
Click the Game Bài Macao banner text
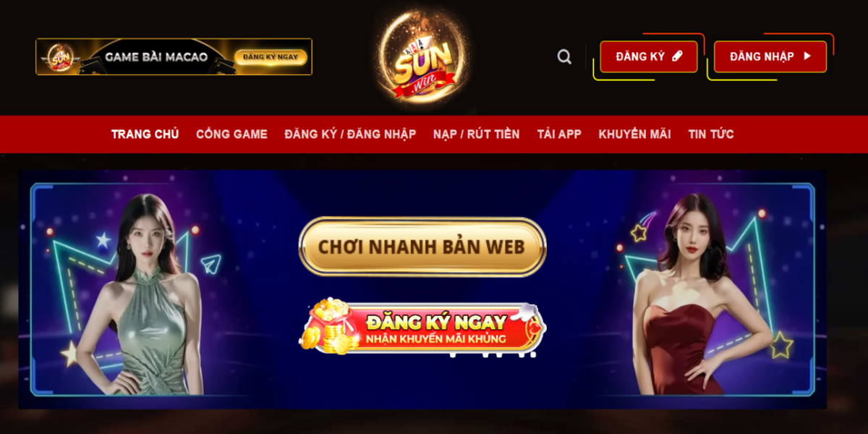(x=156, y=57)
